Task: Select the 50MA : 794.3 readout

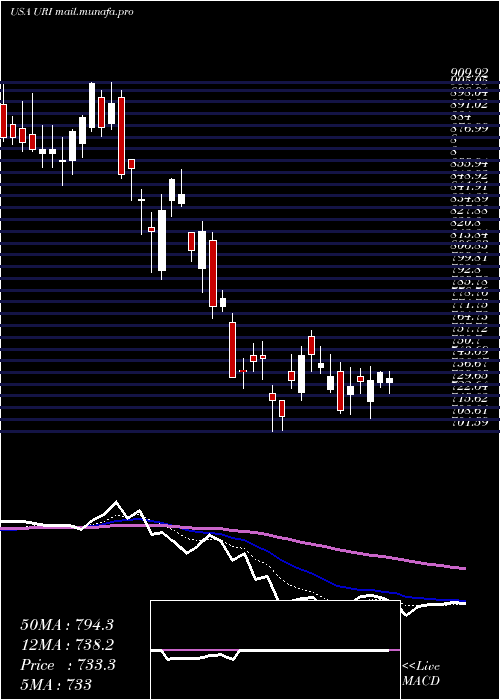Action: tap(67, 625)
